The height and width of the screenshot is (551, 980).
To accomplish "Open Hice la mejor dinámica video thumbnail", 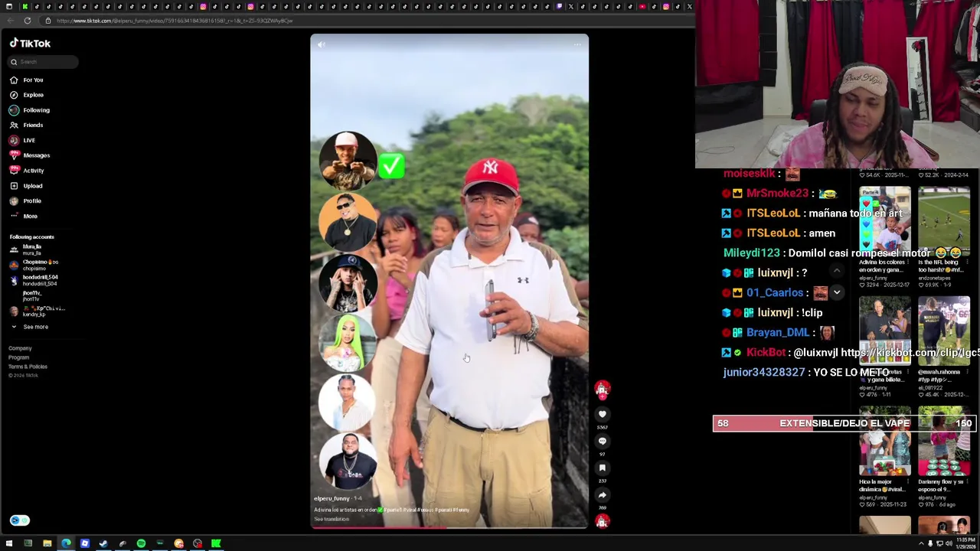I will click(885, 441).
